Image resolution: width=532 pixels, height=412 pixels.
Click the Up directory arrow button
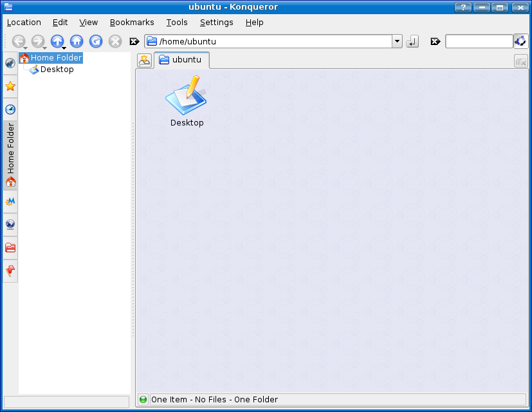(57, 41)
